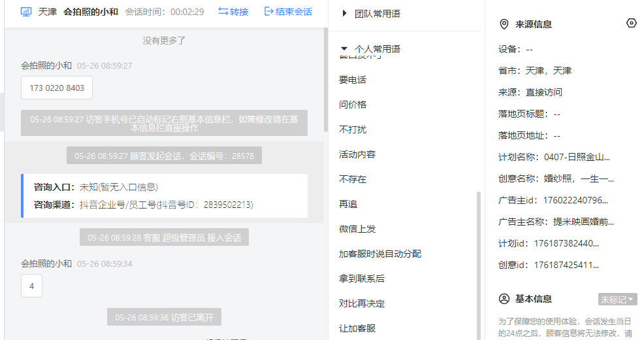Open the 未标记 dropdown
Viewport: 644px width, 340px height.
click(x=617, y=299)
